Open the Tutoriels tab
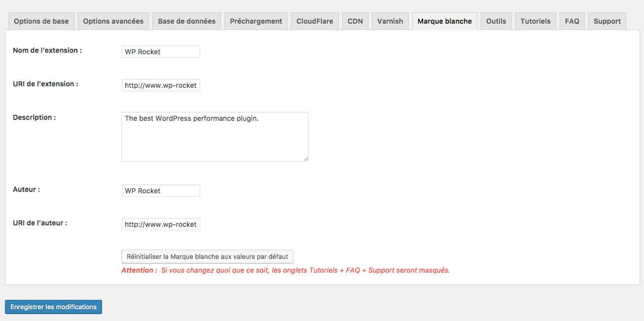 coord(536,21)
